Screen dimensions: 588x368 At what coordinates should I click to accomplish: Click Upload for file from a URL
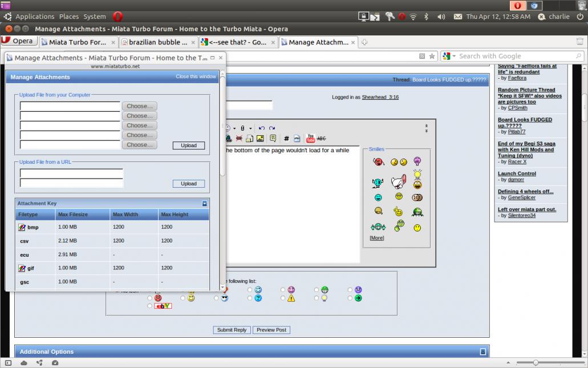pyautogui.click(x=189, y=184)
